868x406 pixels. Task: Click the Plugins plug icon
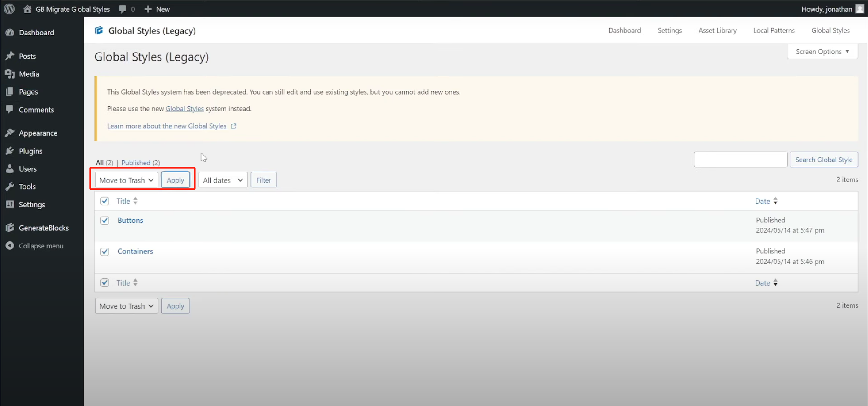10,151
